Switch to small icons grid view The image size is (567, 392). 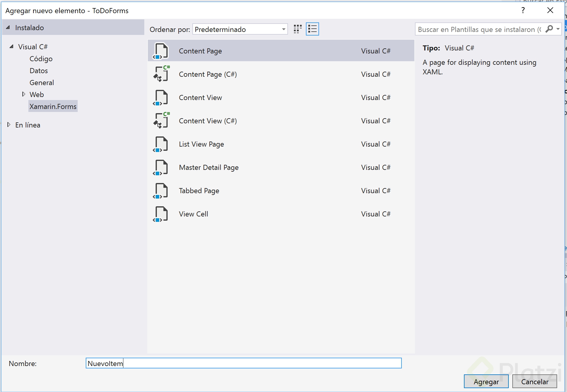tap(298, 29)
